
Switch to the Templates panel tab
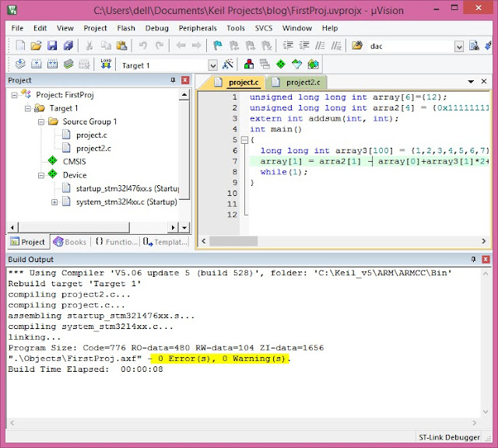coord(165,242)
